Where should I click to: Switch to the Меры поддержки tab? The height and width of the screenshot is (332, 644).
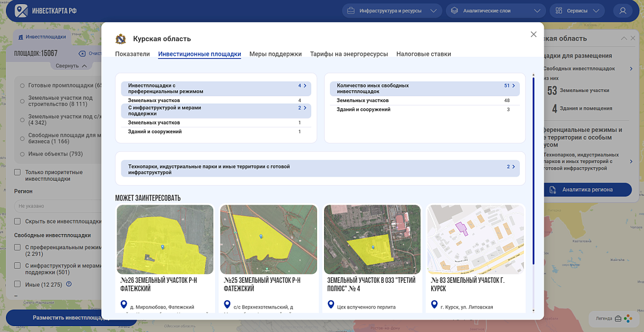(275, 54)
